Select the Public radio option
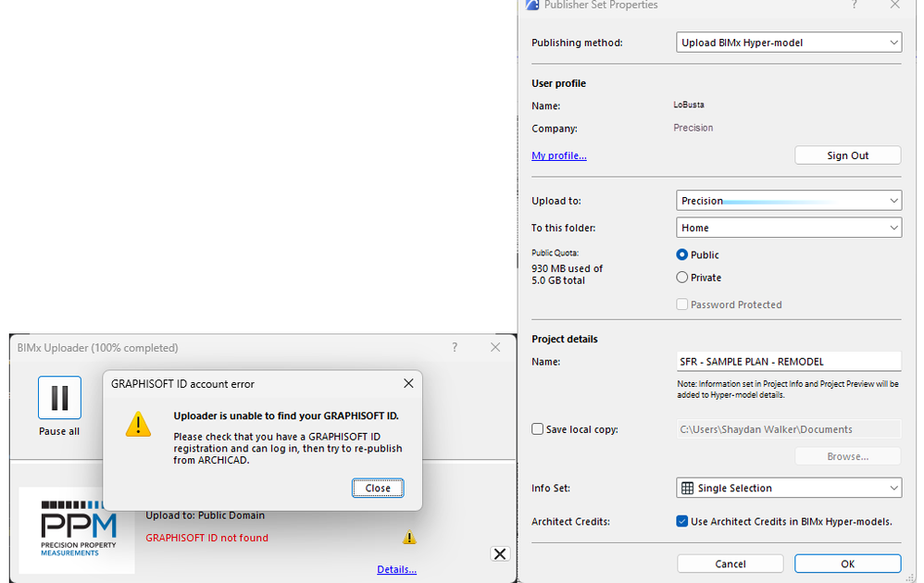Viewport: 924px width, 583px height. click(x=681, y=254)
